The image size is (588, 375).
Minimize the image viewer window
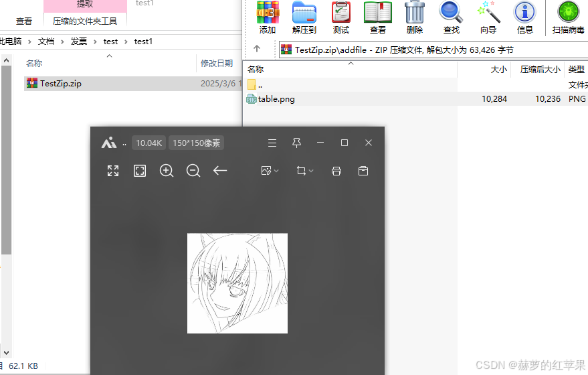click(x=320, y=143)
